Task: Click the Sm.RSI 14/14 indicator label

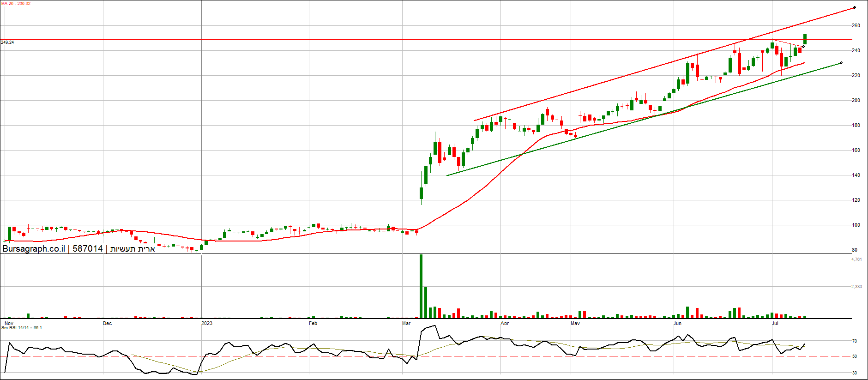Action: 21,328
